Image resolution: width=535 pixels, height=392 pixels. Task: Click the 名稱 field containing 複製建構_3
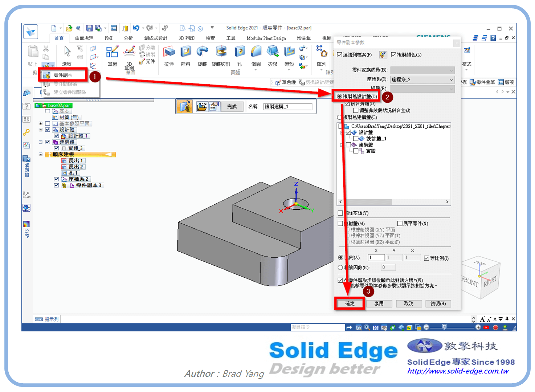288,106
